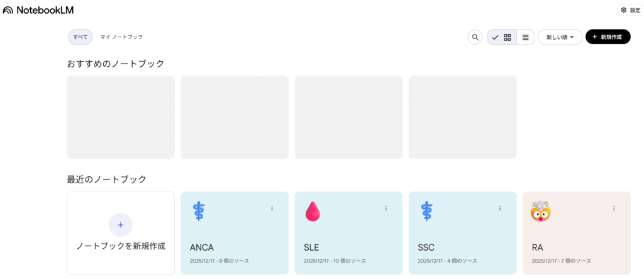Switch to grid view layout
This screenshot has height=279, width=644.
click(x=508, y=37)
